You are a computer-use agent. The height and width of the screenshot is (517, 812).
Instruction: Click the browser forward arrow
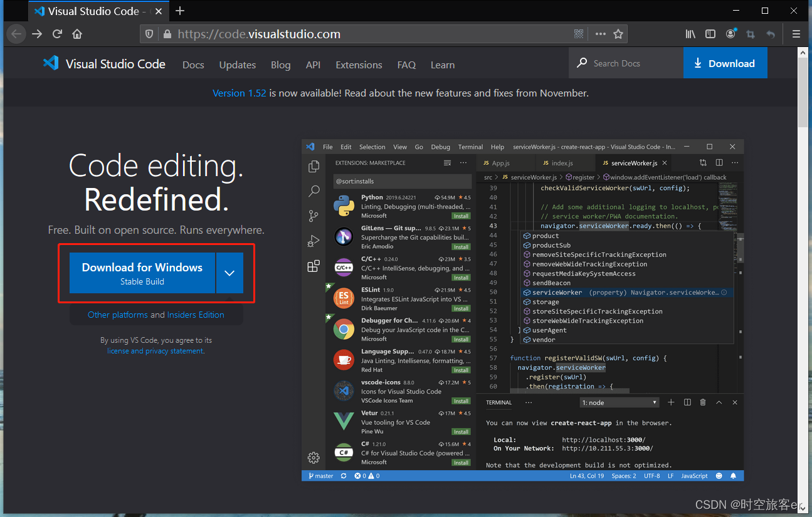tap(38, 34)
